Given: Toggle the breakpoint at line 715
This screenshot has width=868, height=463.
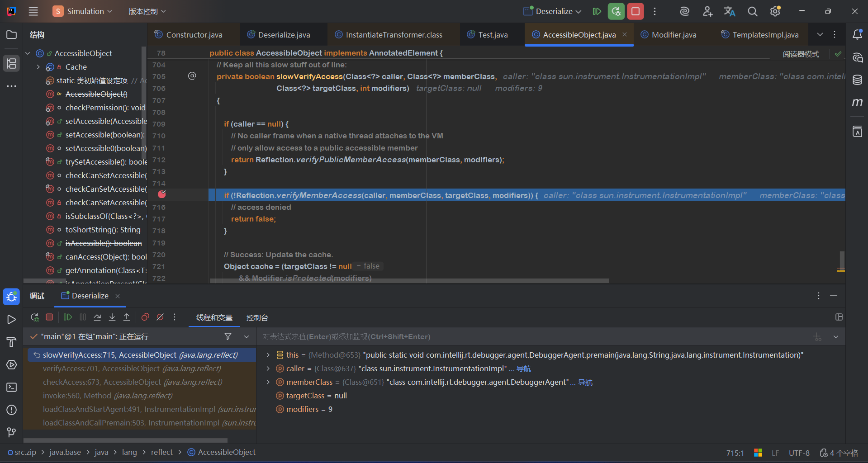Looking at the screenshot, I should pos(162,194).
